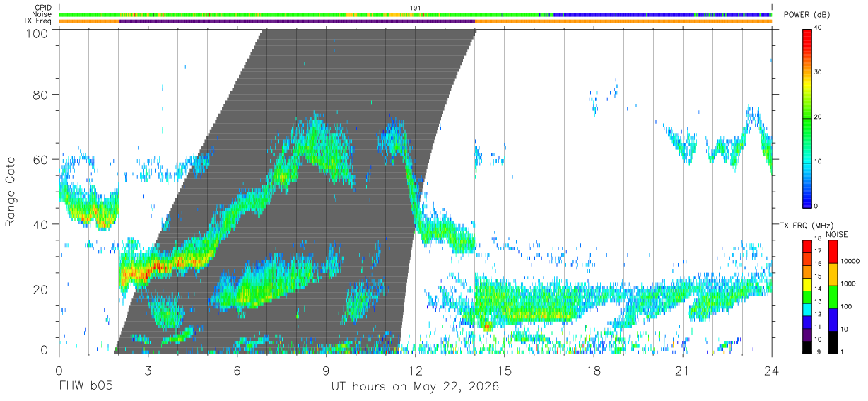Click the Range Gate tick label '100'

click(37, 33)
